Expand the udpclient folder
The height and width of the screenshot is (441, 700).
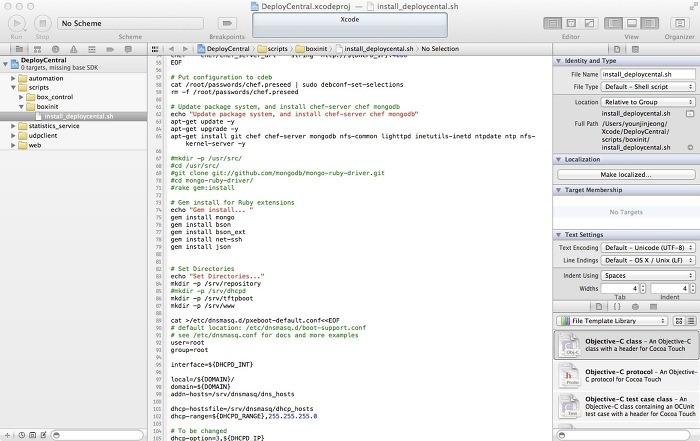pyautogui.click(x=13, y=136)
